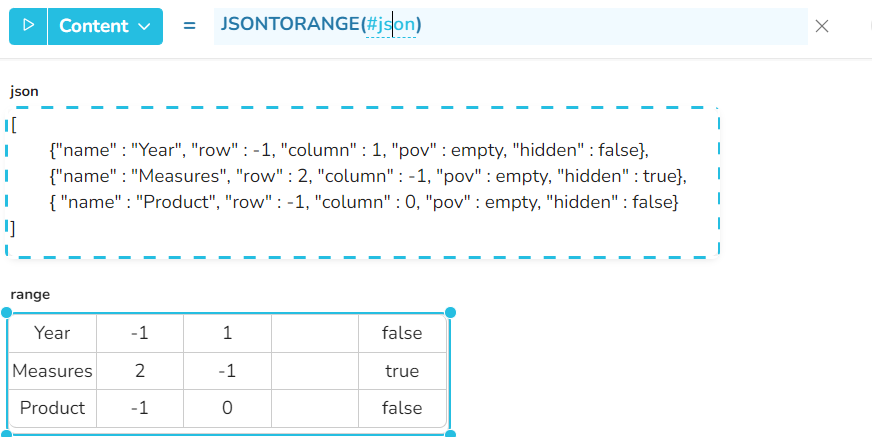This screenshot has height=437, width=872.
Task: Select the "Product" cell in range table
Action: pyautogui.click(x=52, y=408)
